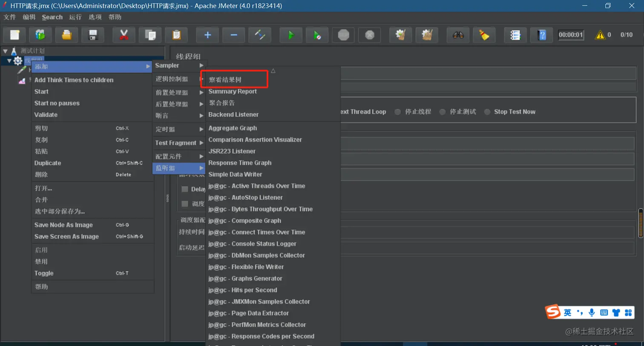The height and width of the screenshot is (346, 644).
Task: Click the thread group name input field
Action: point(488,73)
